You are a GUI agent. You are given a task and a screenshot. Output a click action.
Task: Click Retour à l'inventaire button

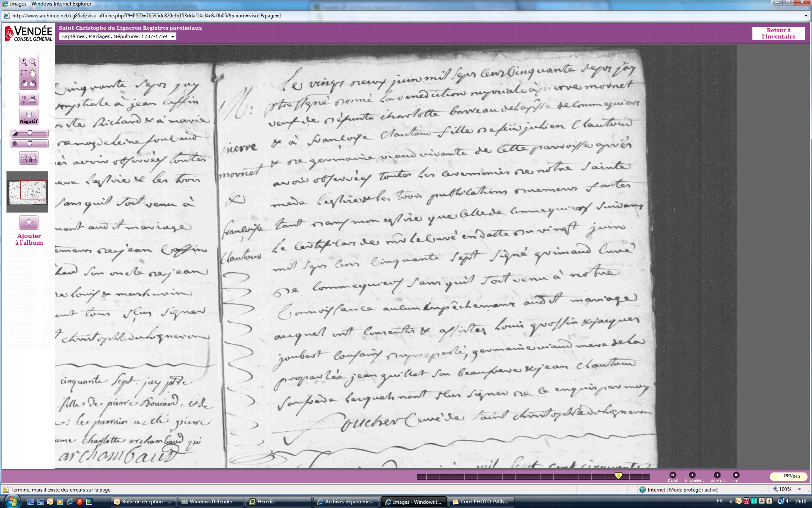click(x=778, y=33)
